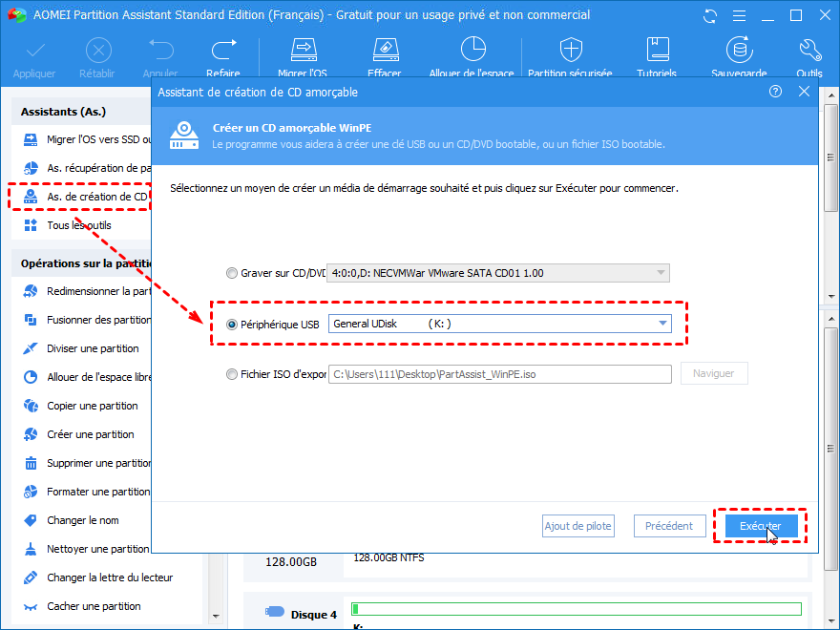
Task: Select Cacher une partition operation
Action: click(82, 606)
